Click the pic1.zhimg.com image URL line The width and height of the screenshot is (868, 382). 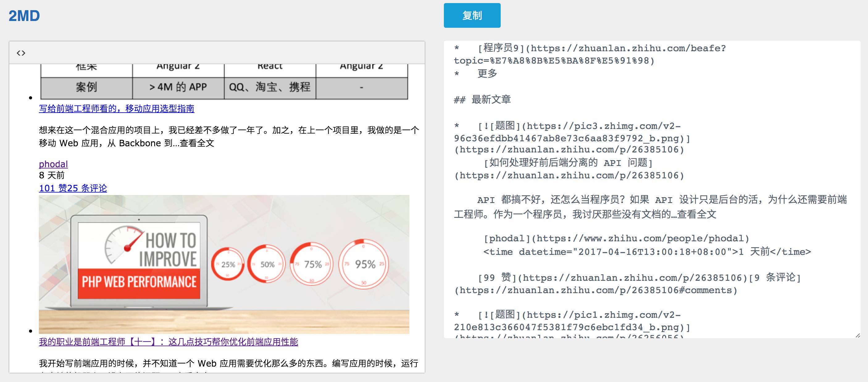pyautogui.click(x=573, y=321)
